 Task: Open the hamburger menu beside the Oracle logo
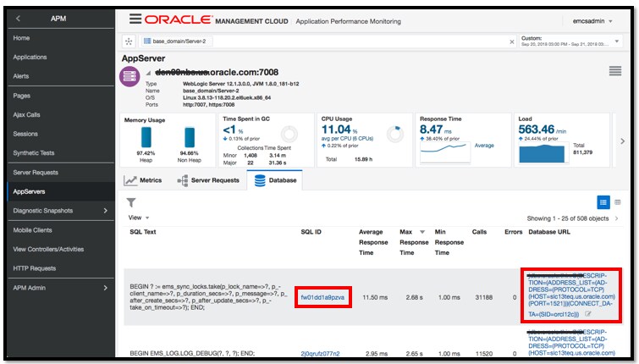click(x=135, y=19)
